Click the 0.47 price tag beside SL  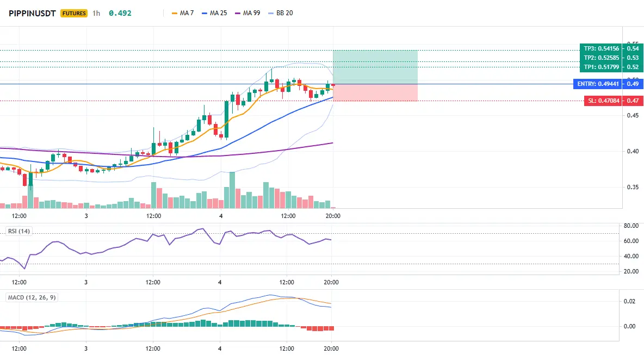(633, 101)
